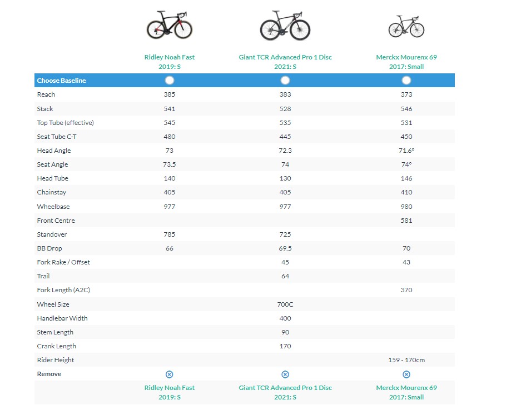Click the Giant TCR Advanced bike image
The height and width of the screenshot is (420, 516).
tap(285, 26)
